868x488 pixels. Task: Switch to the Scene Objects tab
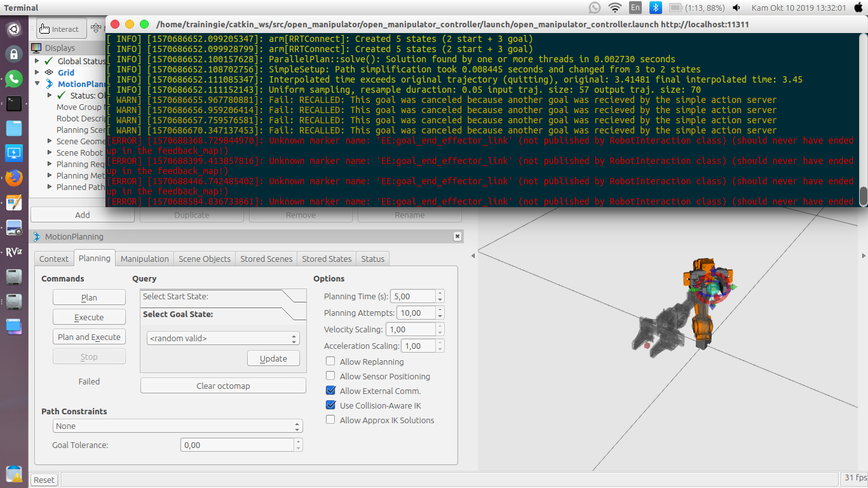coord(205,259)
